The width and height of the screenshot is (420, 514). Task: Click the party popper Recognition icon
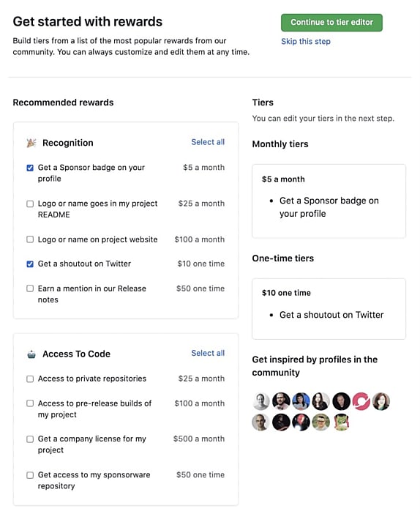(x=31, y=143)
